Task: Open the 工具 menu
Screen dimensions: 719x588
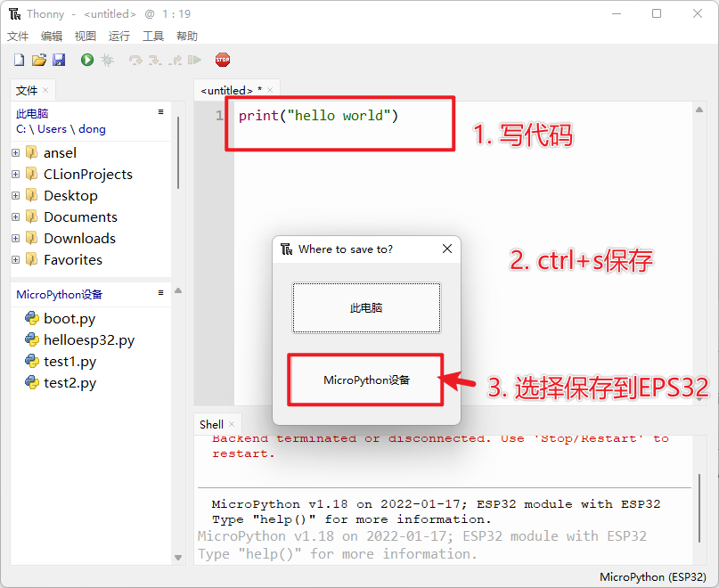Action: (153, 36)
